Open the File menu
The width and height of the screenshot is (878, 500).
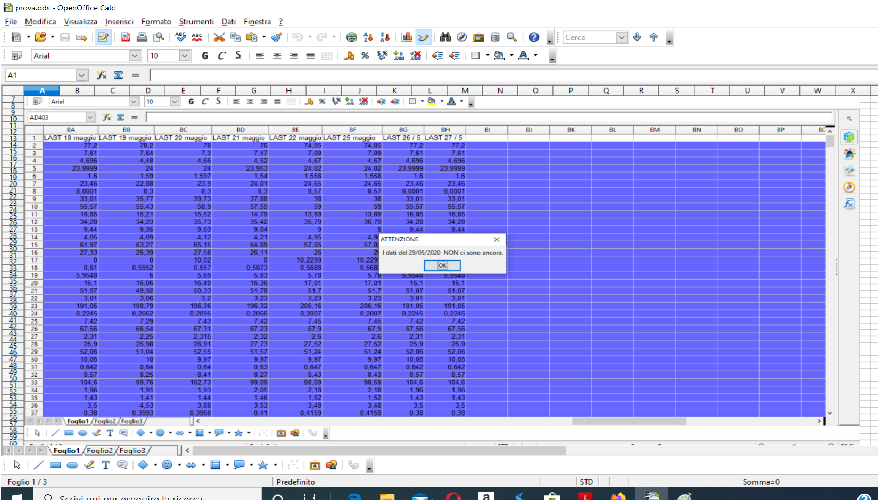[x=11, y=21]
